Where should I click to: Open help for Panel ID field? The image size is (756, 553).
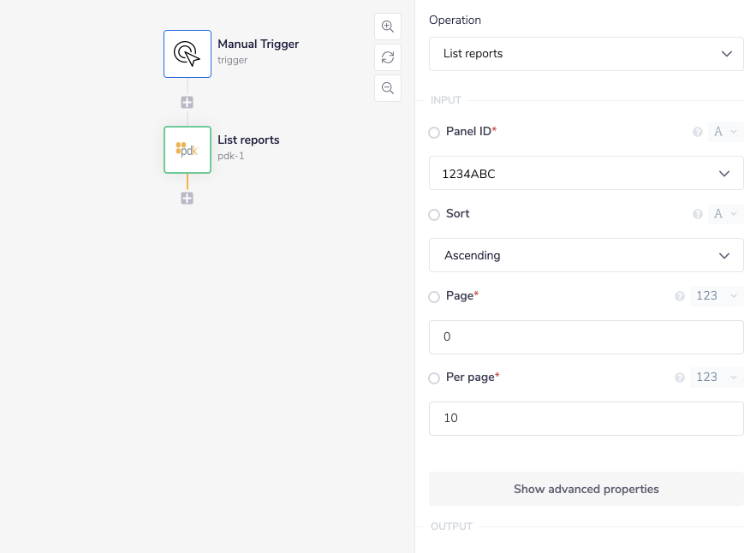[x=697, y=132]
